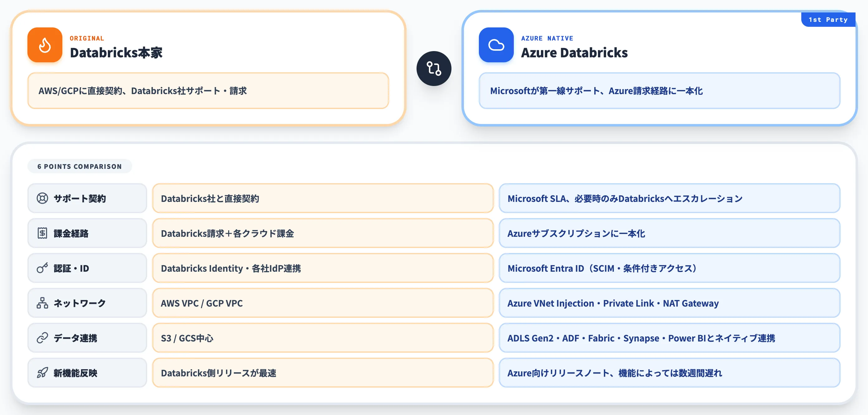Click the Databricks請求＋各クラウド課金 cell
This screenshot has width=868, height=415.
323,233
